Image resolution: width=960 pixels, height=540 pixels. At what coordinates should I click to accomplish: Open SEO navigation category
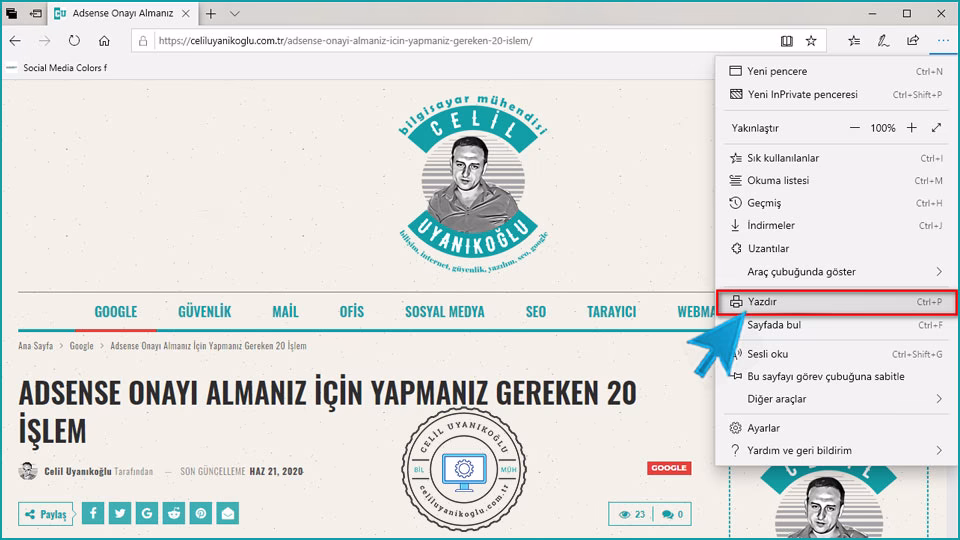point(536,312)
